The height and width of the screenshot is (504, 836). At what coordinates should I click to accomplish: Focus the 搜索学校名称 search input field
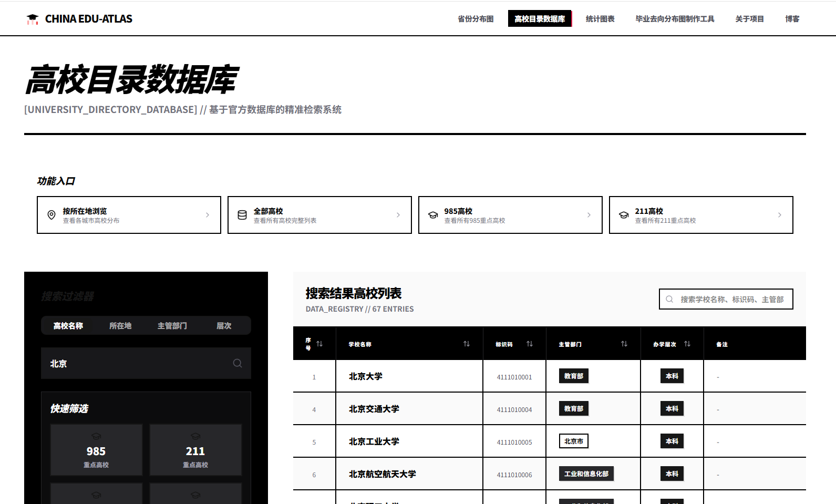731,299
